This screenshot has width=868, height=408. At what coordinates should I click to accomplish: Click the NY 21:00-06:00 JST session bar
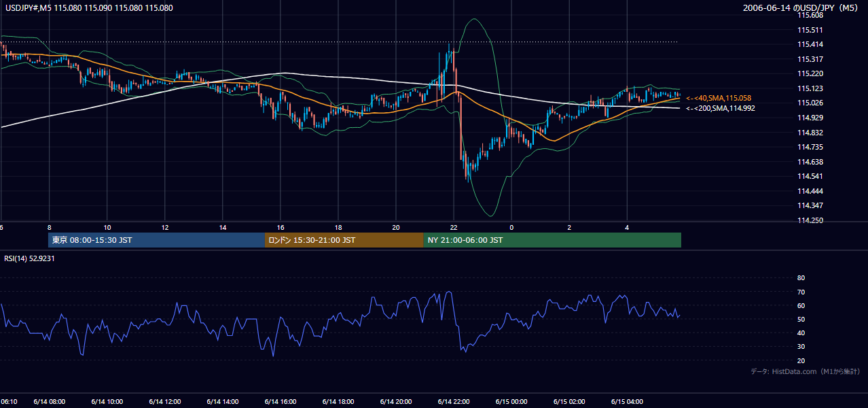[x=552, y=240]
